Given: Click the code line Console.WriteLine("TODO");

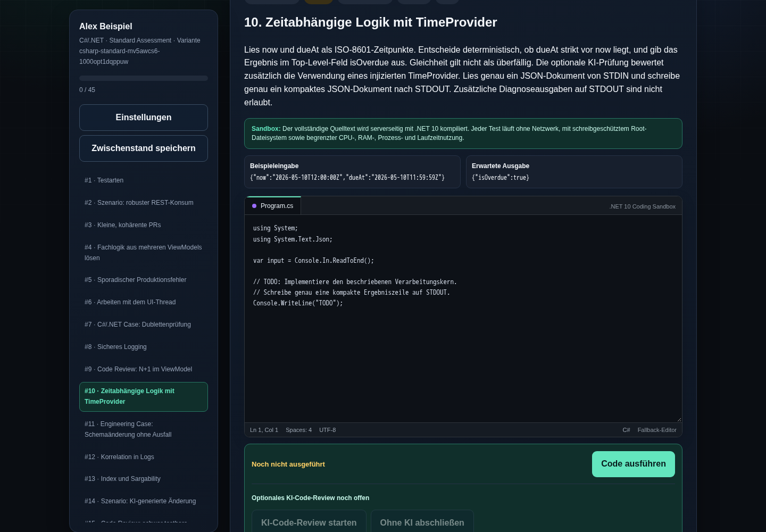Looking at the screenshot, I should [x=298, y=303].
